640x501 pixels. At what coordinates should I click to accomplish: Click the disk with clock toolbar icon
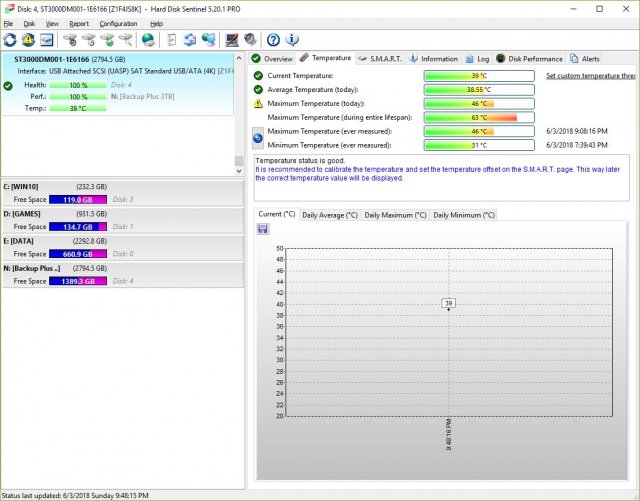pyautogui.click(x=89, y=40)
